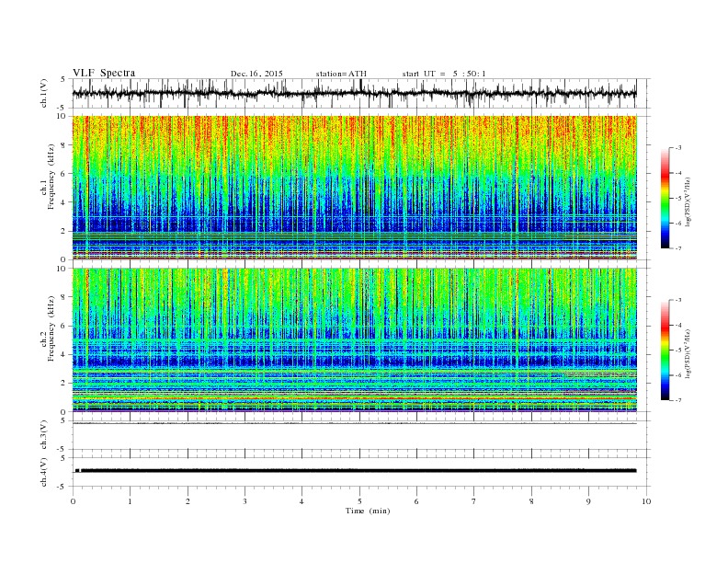This screenshot has height=563, width=728.
Task: Click the "ch.4(V)" axis label
Action: pyautogui.click(x=44, y=472)
